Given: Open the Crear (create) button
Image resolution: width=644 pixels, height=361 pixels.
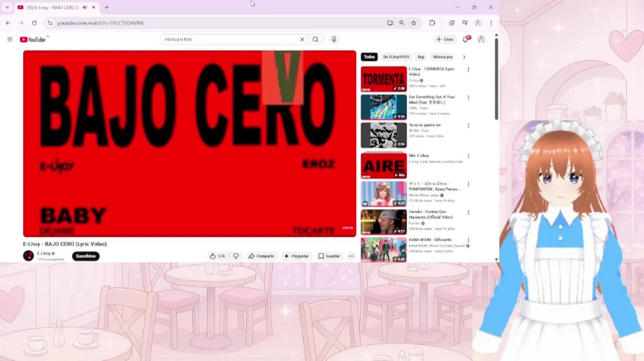Looking at the screenshot, I should [445, 39].
